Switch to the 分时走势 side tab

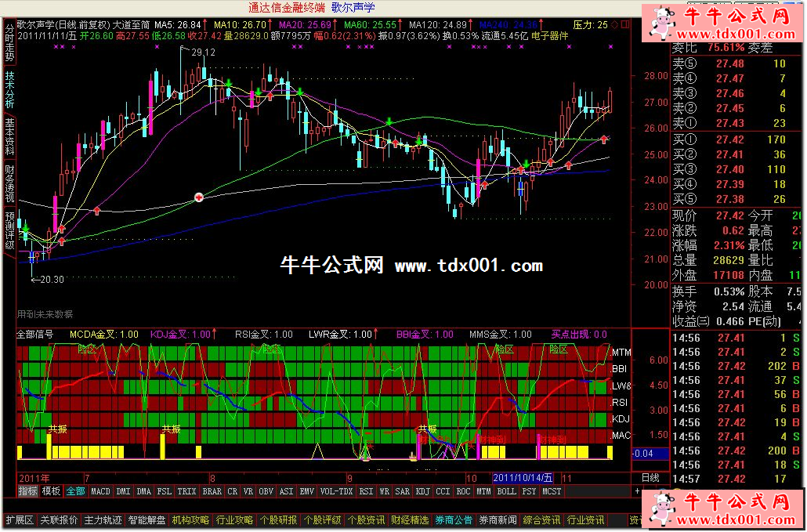click(9, 44)
